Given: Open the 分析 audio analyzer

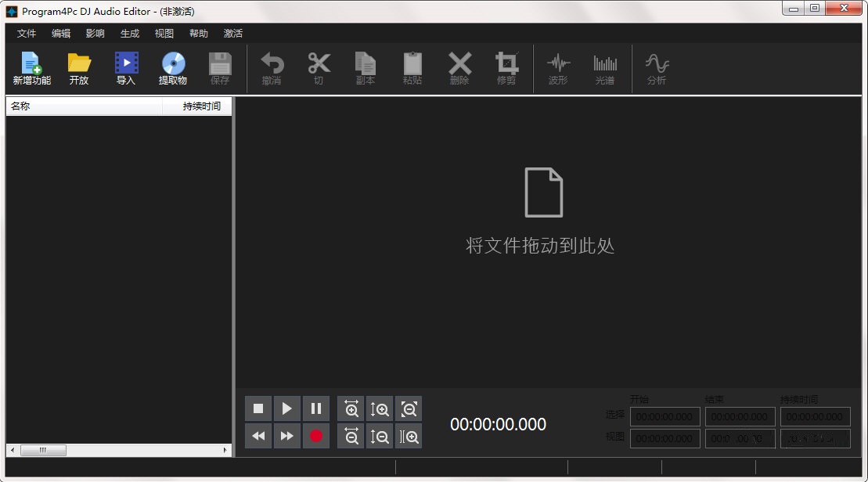Looking at the screenshot, I should 656,68.
